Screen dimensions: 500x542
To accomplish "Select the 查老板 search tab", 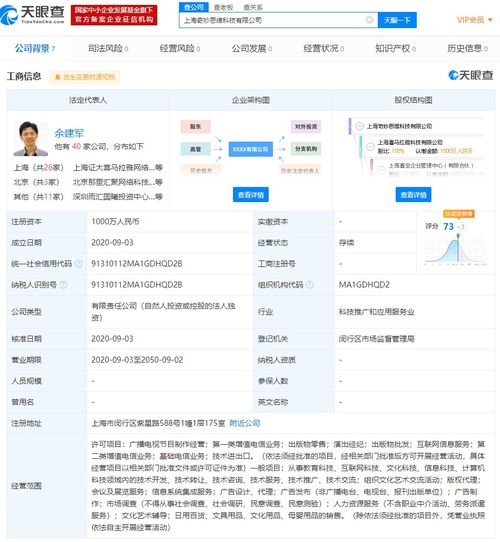I will click(223, 7).
